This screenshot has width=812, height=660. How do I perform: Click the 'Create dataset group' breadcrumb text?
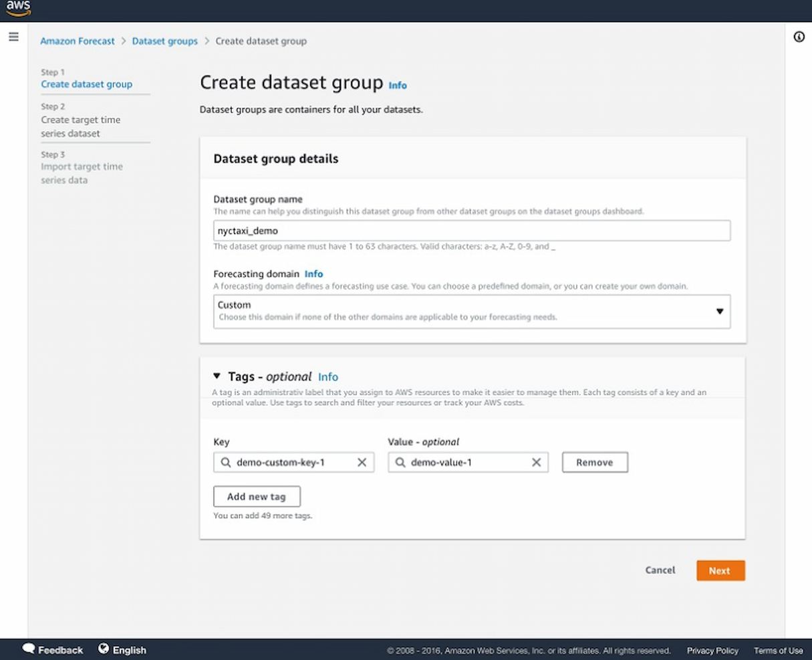(x=261, y=41)
